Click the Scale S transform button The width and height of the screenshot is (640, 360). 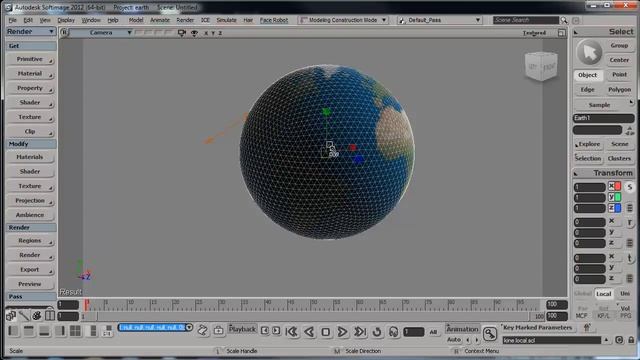(x=630, y=187)
